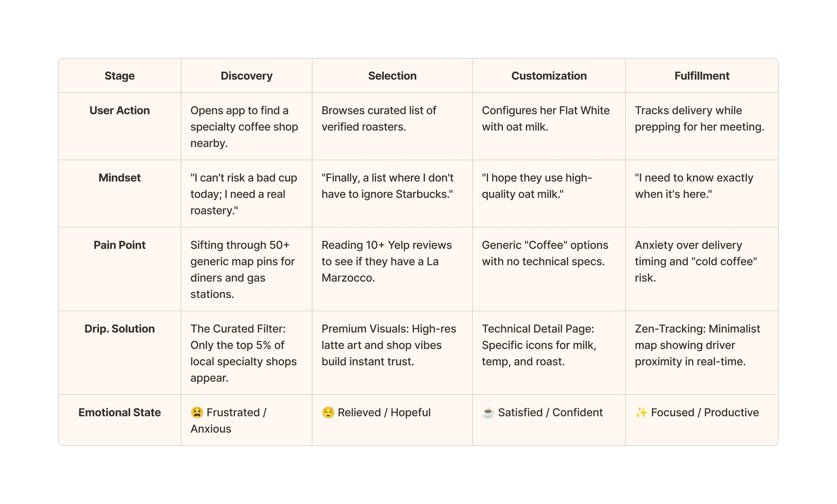The height and width of the screenshot is (504, 837).
Task: Click the frustrated face emoji icon
Action: [x=197, y=412]
